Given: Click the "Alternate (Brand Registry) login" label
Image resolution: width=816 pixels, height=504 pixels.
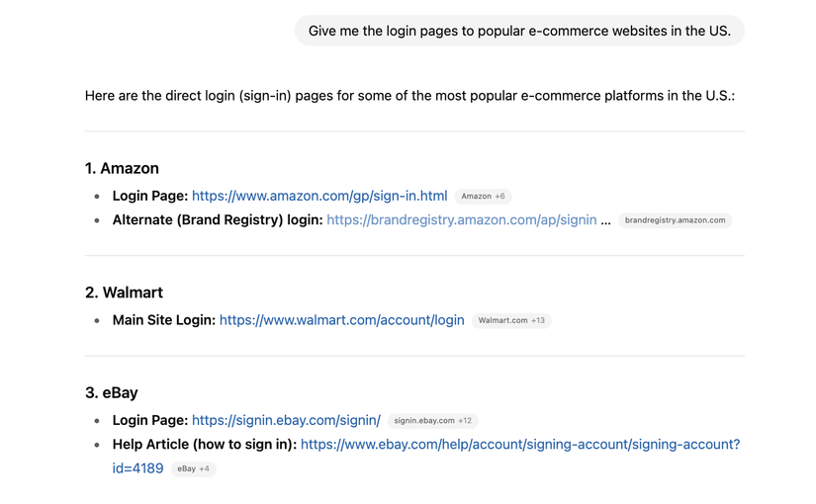Looking at the screenshot, I should pyautogui.click(x=218, y=220).
